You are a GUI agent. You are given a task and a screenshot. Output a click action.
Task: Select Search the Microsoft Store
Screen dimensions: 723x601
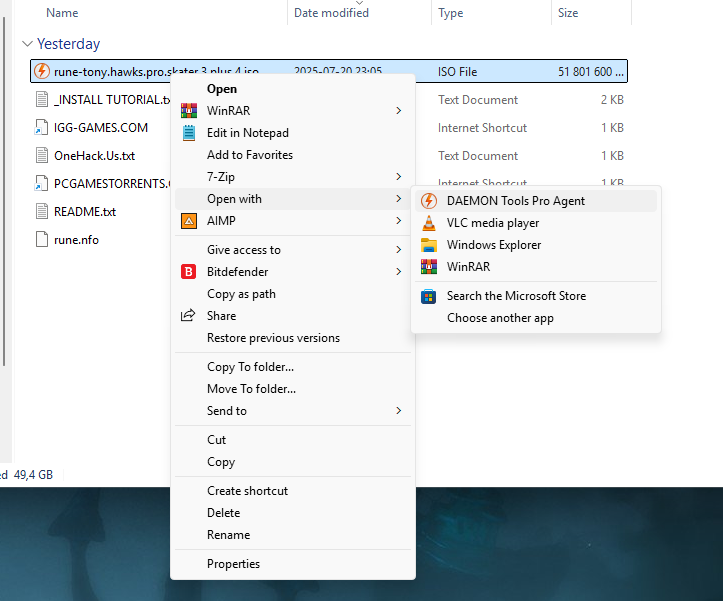tap(536, 296)
